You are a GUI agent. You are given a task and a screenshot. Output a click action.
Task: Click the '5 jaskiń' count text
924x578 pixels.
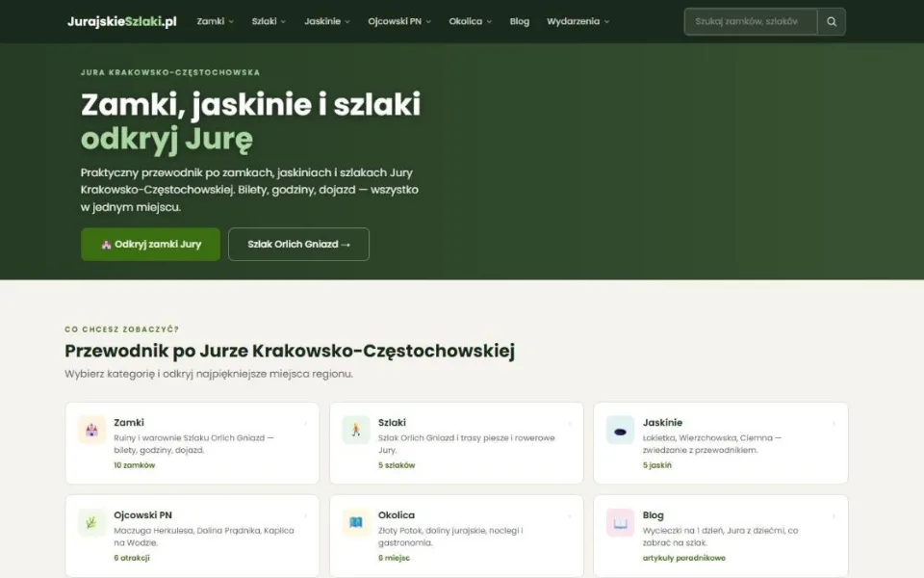(656, 465)
